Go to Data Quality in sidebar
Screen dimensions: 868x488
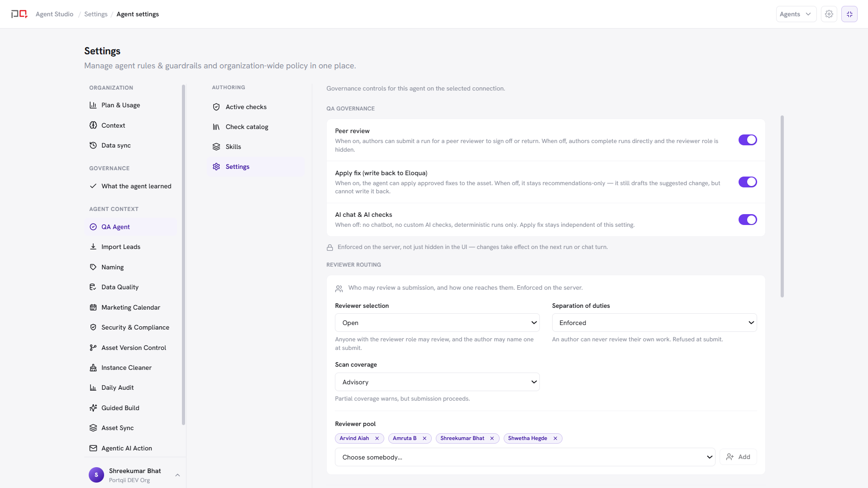tap(131, 287)
